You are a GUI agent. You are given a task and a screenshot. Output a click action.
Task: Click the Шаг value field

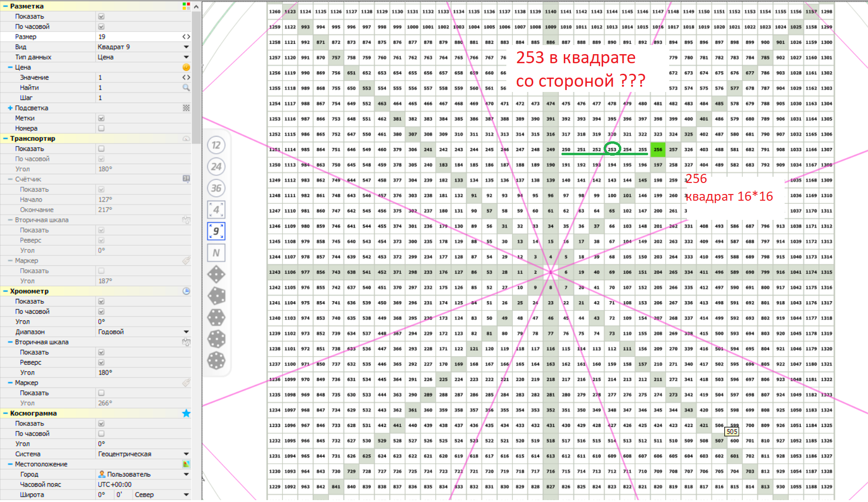point(144,98)
